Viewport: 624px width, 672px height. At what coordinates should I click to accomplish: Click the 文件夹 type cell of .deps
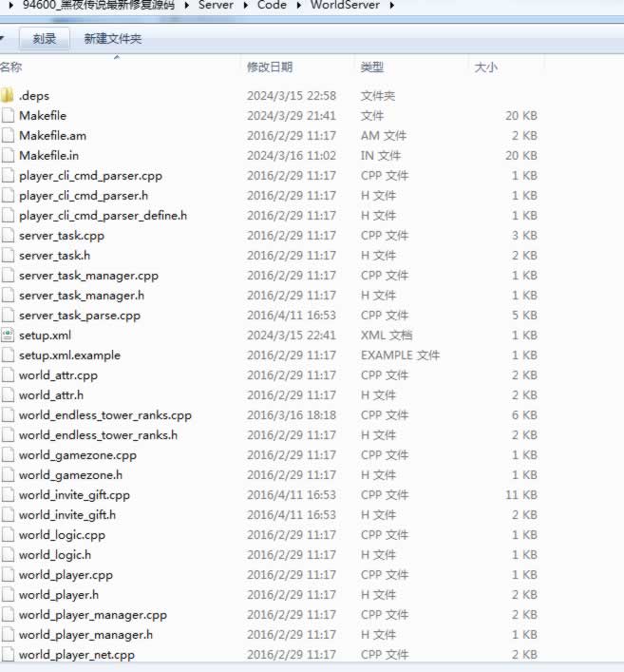click(378, 96)
